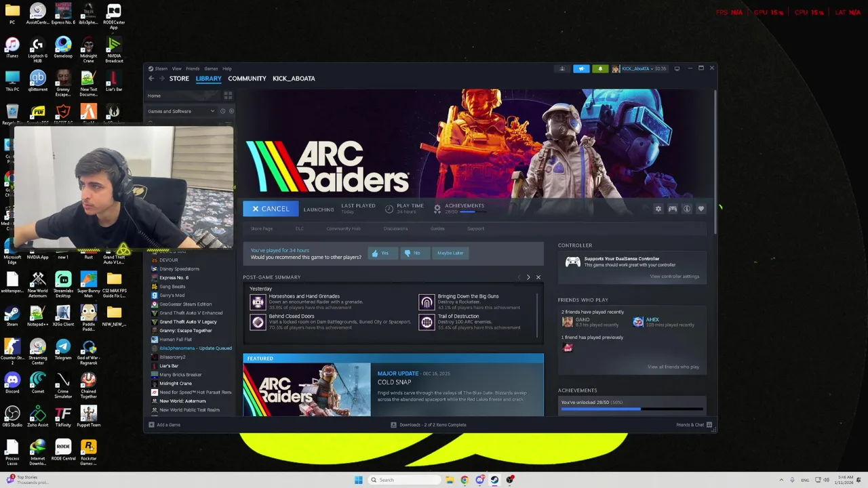Open the ARC Raiders manage gear icon
The image size is (868, 488).
pos(658,209)
